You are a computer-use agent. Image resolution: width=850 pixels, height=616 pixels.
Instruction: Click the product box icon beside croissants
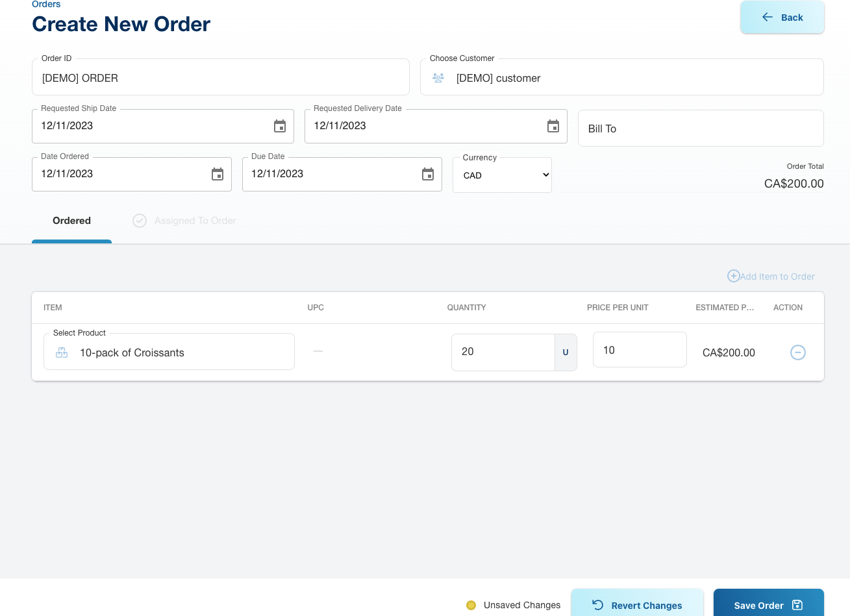[62, 352]
